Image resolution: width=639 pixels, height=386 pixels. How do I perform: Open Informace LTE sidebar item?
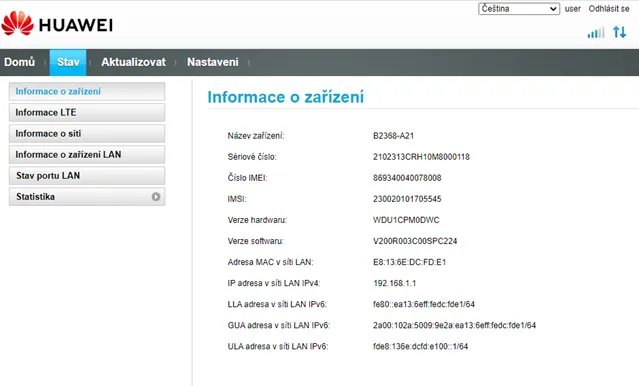coord(87,112)
